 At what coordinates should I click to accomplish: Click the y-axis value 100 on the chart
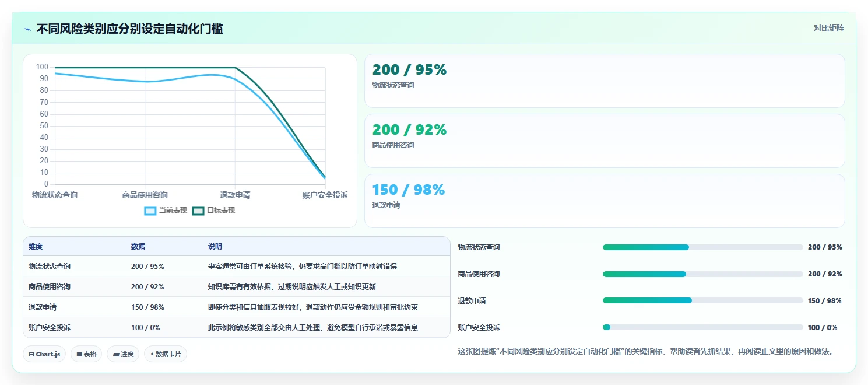coord(42,67)
